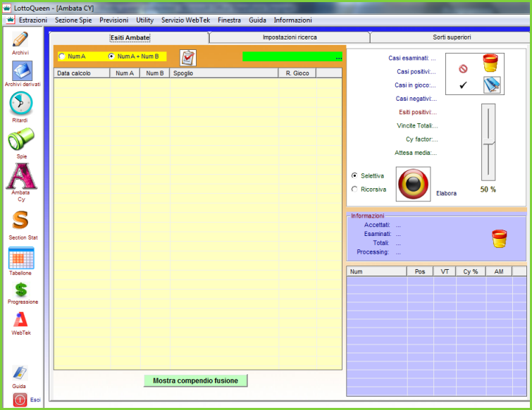Click R. Gioco column header
Screen dimensions: 532x410
(x=297, y=73)
